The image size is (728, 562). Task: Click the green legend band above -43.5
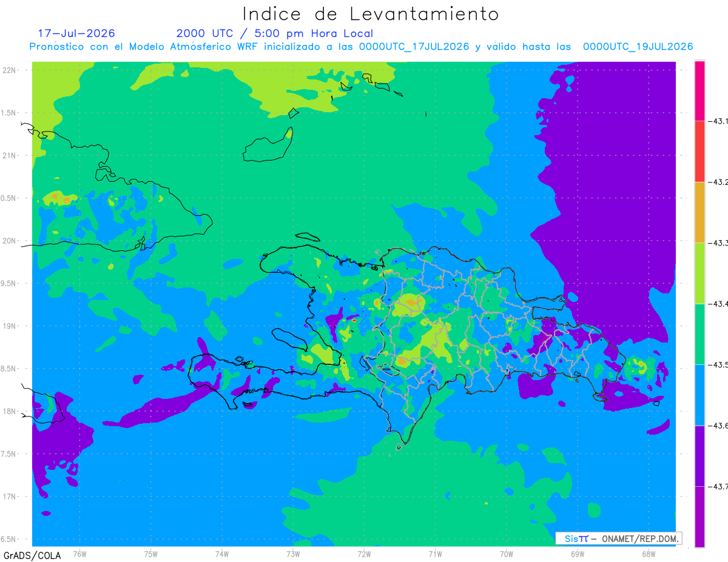click(699, 334)
